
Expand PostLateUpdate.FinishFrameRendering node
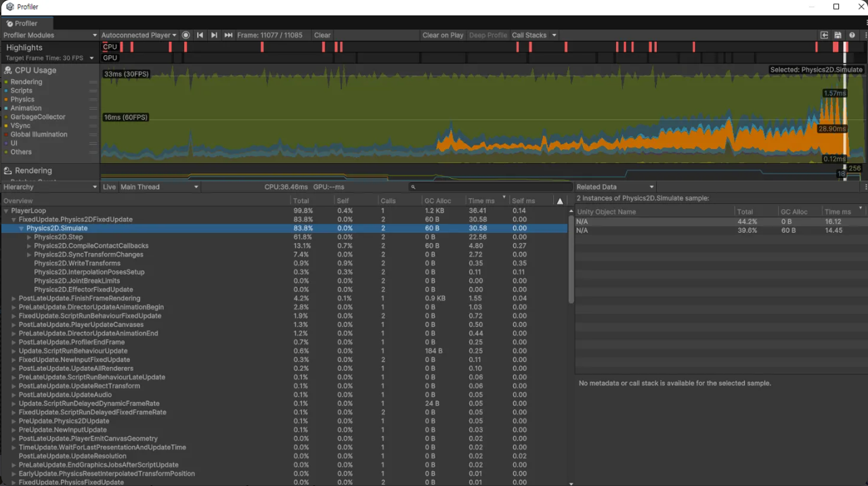[x=14, y=299]
